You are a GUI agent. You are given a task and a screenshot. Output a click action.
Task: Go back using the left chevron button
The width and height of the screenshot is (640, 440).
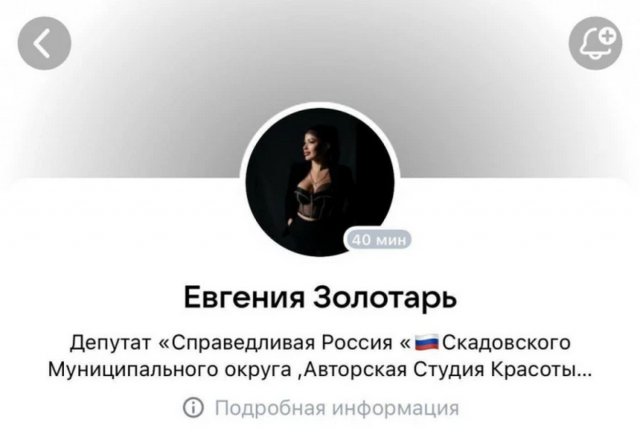click(x=44, y=43)
